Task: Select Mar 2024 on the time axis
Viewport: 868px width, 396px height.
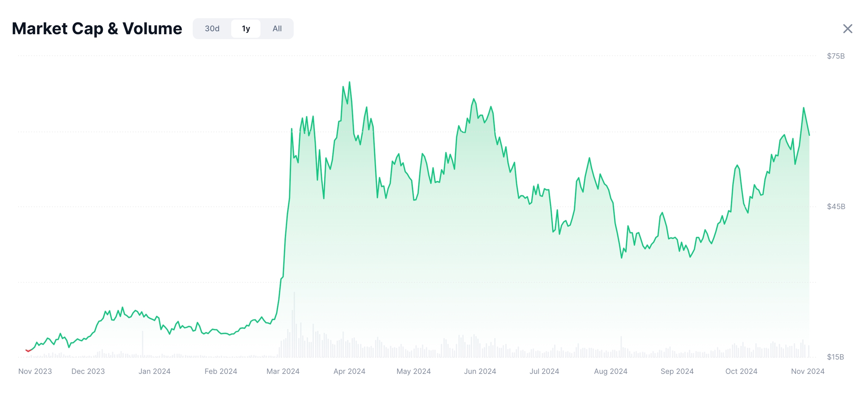Action: pyautogui.click(x=283, y=371)
